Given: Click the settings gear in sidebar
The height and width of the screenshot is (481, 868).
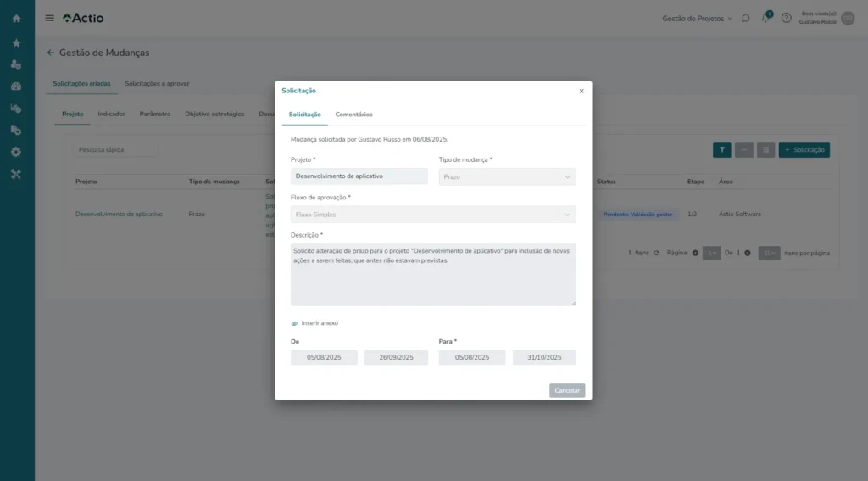Looking at the screenshot, I should 16,152.
